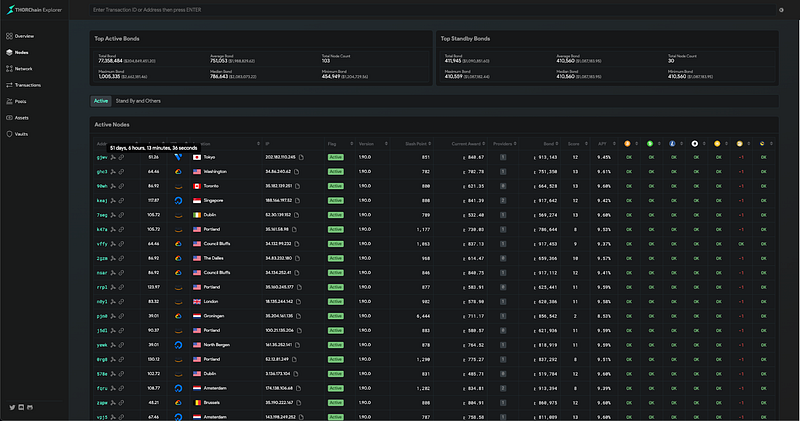
Task: Click the settings icon beside search bar
Action: point(781,10)
